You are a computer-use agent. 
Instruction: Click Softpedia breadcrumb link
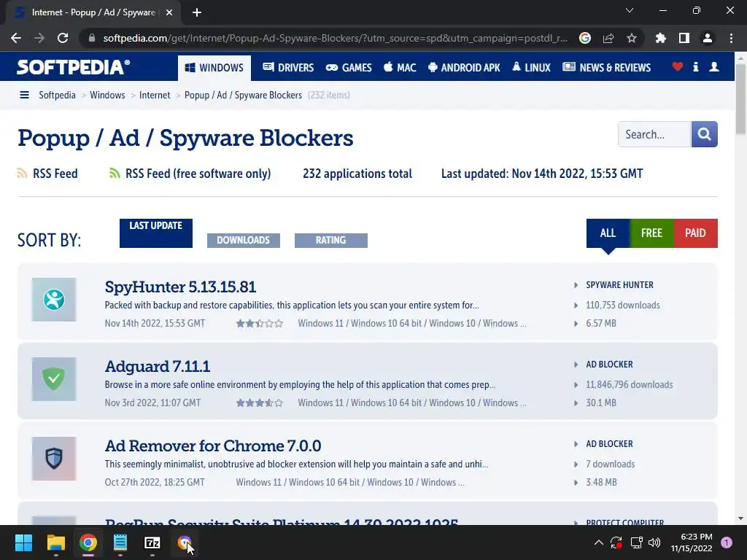coord(57,96)
